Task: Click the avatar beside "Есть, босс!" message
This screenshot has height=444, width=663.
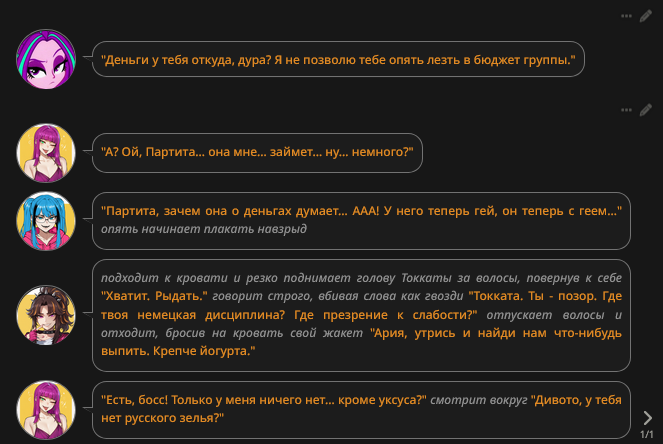Action: [47, 410]
